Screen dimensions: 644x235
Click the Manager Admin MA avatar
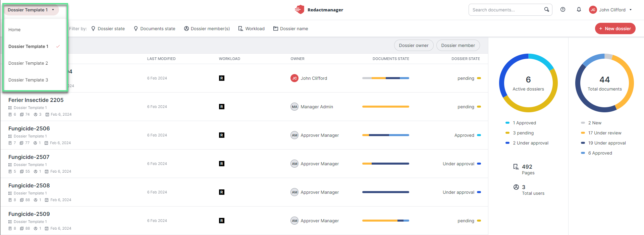coord(294,107)
